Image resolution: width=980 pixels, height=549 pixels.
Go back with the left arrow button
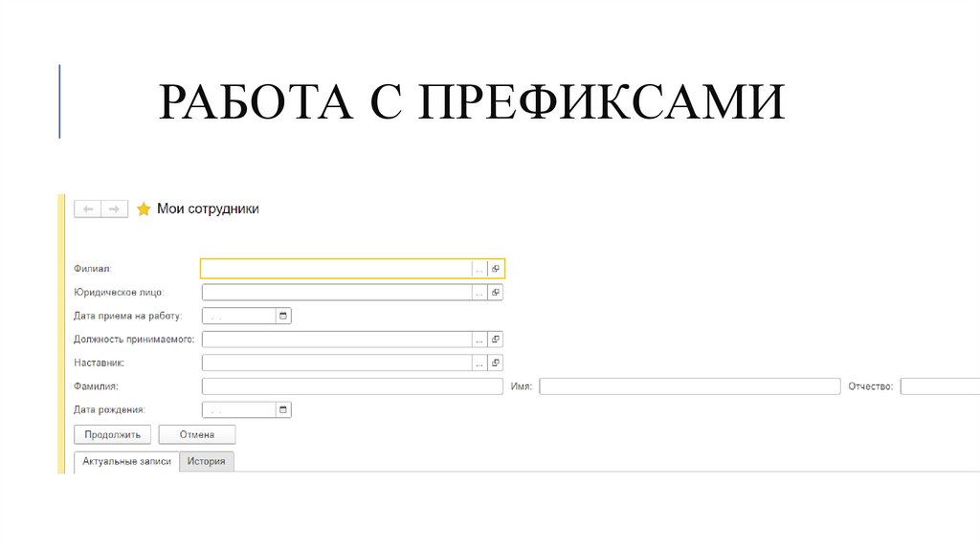[87, 209]
